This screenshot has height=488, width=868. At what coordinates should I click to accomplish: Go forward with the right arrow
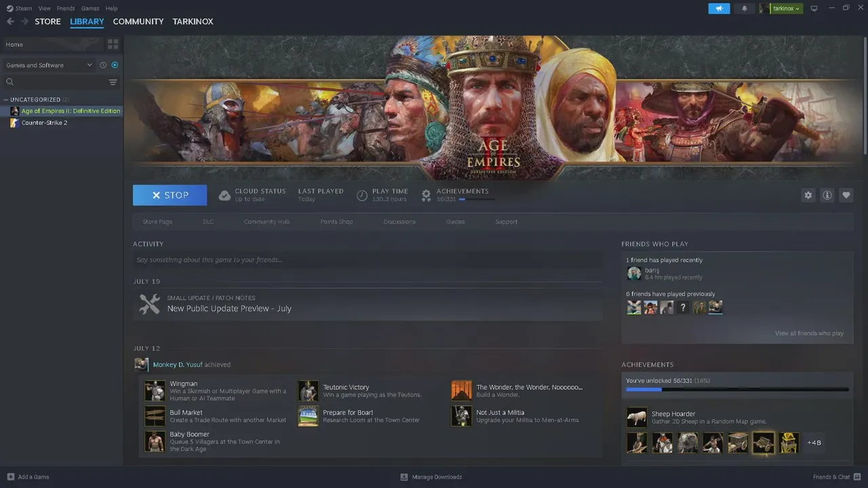(25, 22)
